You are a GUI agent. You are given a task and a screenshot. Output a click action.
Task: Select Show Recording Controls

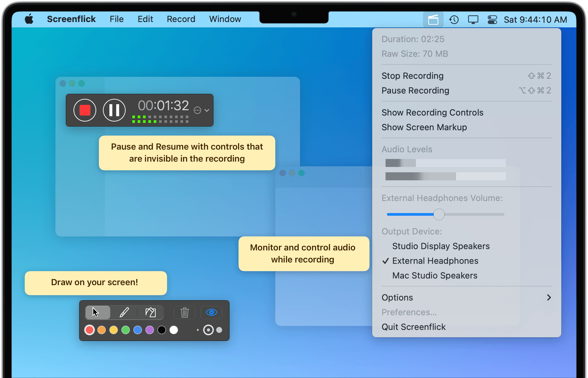pos(466,113)
